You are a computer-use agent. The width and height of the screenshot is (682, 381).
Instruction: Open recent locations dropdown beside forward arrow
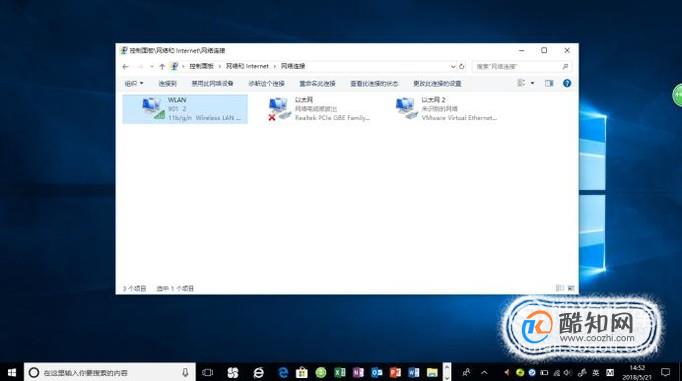click(x=151, y=67)
